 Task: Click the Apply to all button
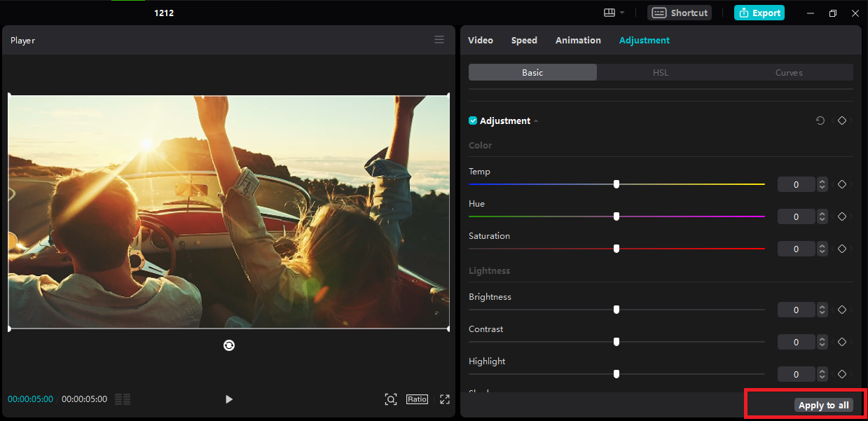pos(823,405)
